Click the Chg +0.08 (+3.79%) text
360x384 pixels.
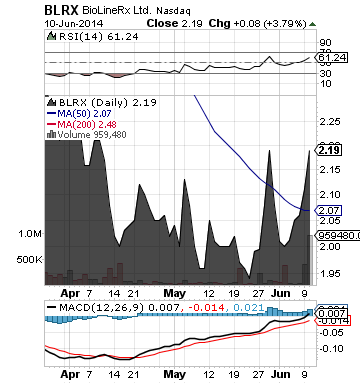point(257,24)
